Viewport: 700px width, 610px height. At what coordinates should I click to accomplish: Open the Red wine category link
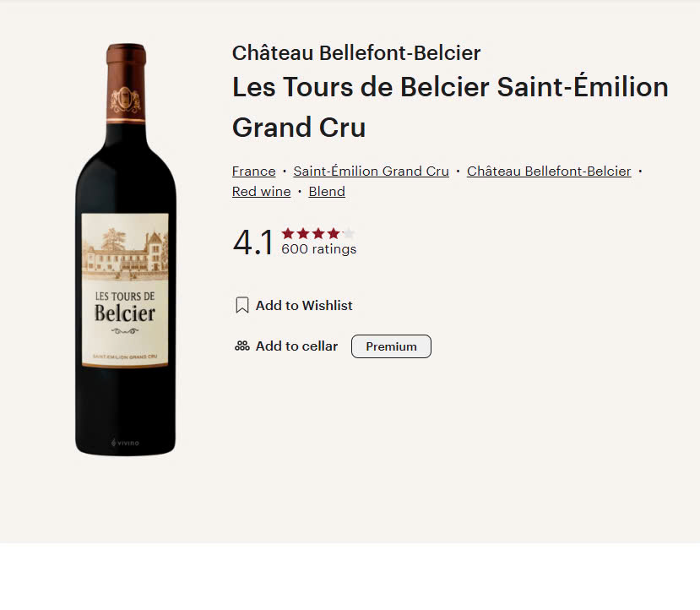tap(261, 191)
